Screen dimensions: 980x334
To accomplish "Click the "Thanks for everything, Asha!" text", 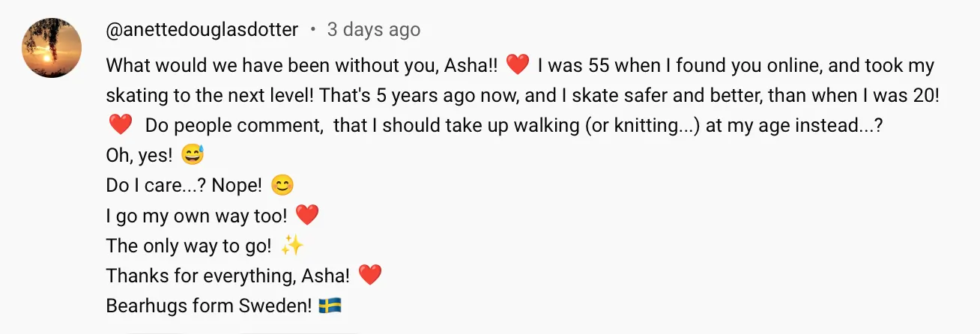I will coord(228,276).
